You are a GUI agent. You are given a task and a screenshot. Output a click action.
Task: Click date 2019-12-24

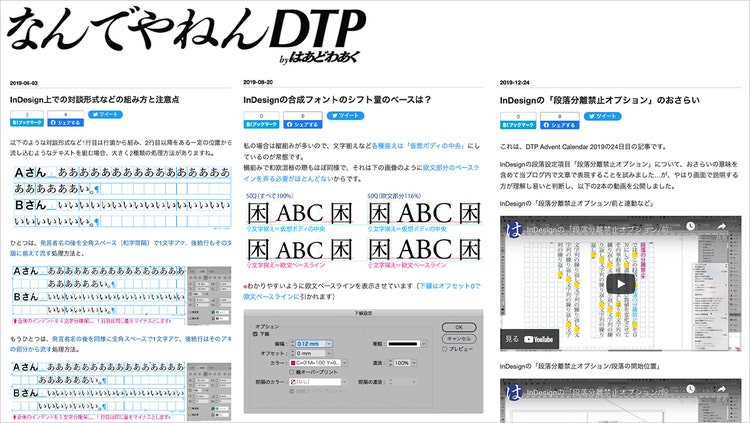(x=515, y=82)
